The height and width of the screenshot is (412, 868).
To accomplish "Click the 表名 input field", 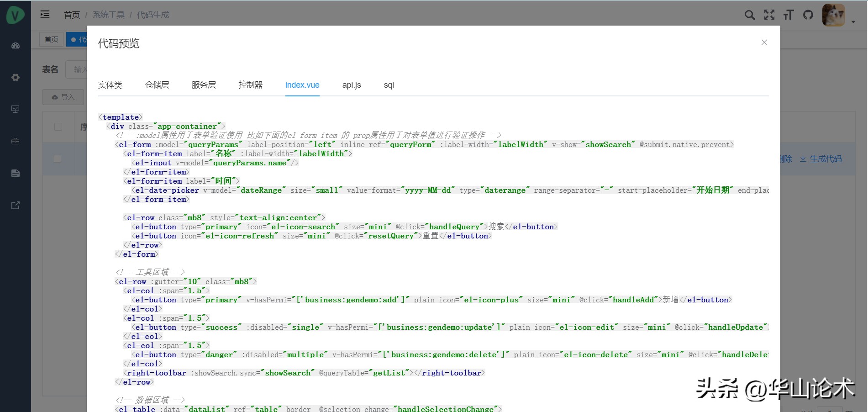I will [76, 69].
